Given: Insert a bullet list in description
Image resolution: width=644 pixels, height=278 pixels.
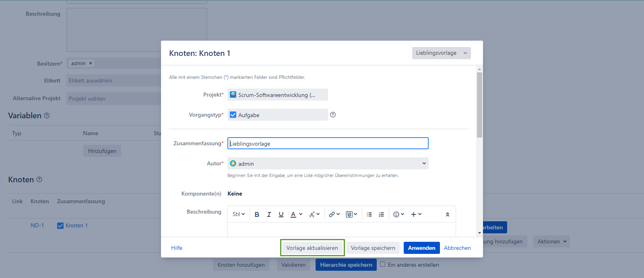Looking at the screenshot, I should coord(369,214).
